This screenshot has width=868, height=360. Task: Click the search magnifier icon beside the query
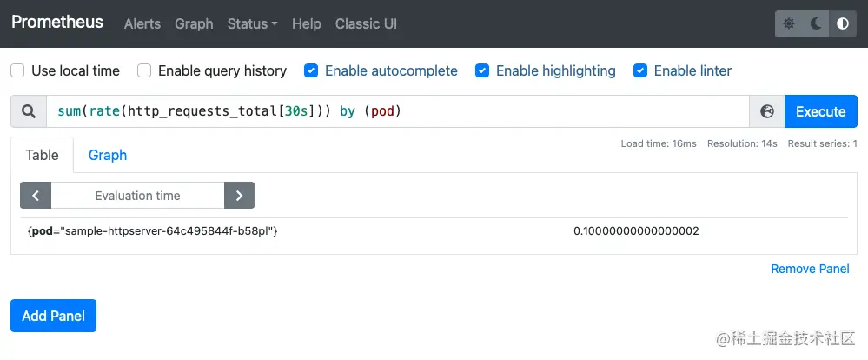[x=29, y=111]
